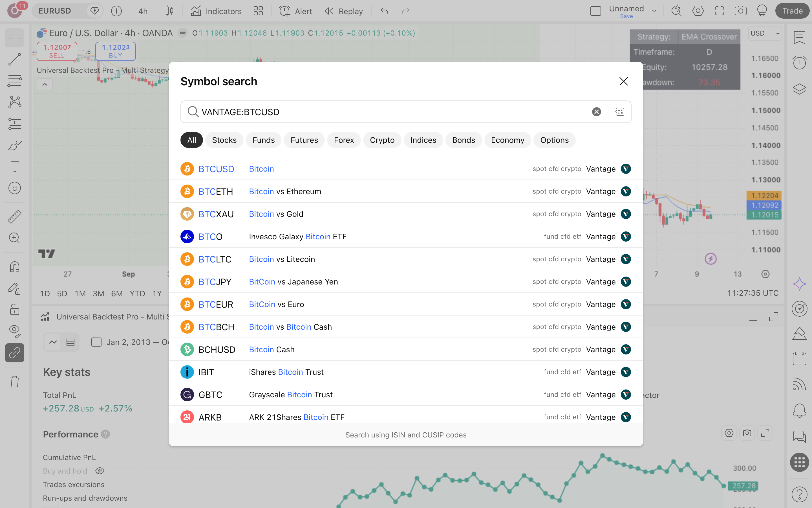Toggle lock all drawing tools
This screenshot has height=508, width=812.
click(14, 309)
